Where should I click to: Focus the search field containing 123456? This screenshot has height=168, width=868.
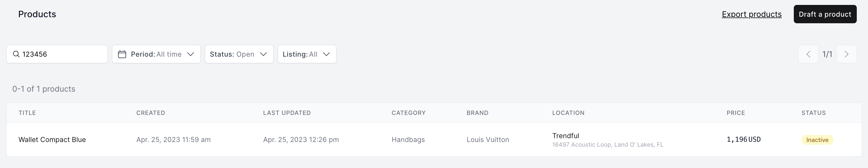57,54
